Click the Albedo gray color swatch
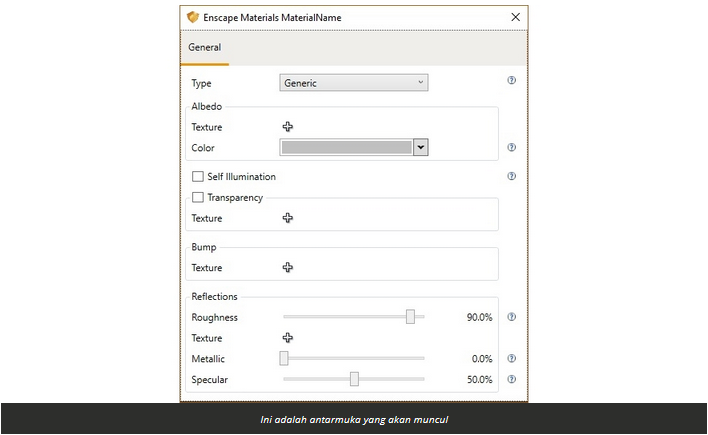 (x=346, y=148)
